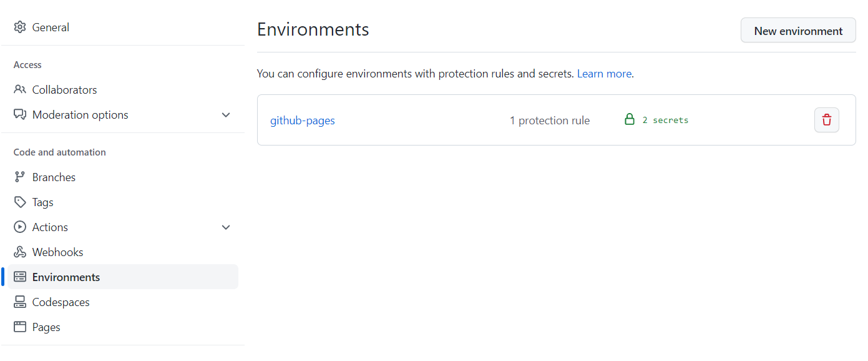Click the Collaborators people icon
868x361 pixels.
tap(20, 90)
